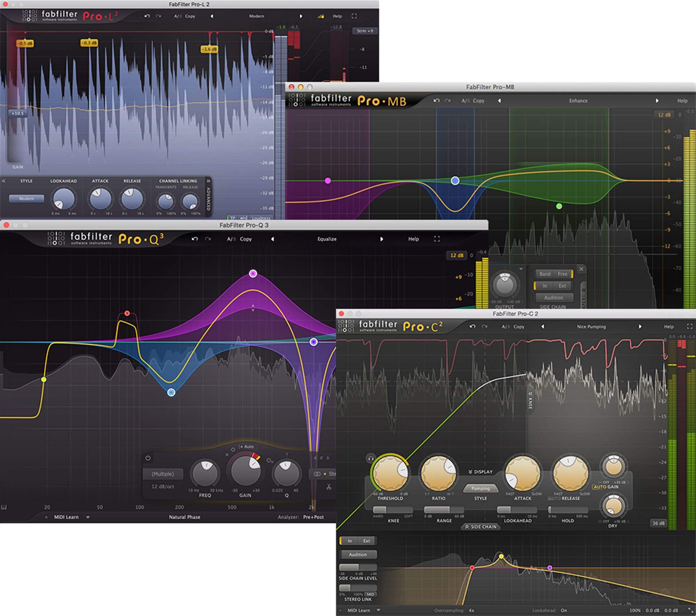Close the Pro-MB band control panel

[581, 269]
